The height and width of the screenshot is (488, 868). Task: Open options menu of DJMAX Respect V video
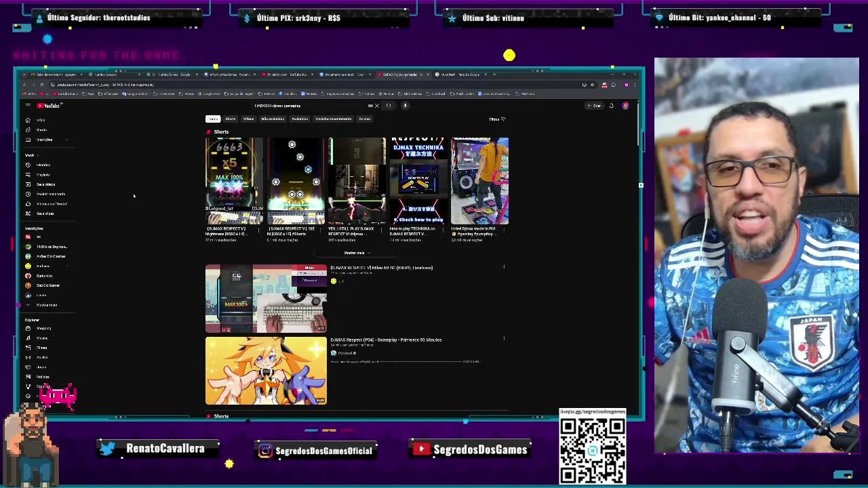point(504,268)
